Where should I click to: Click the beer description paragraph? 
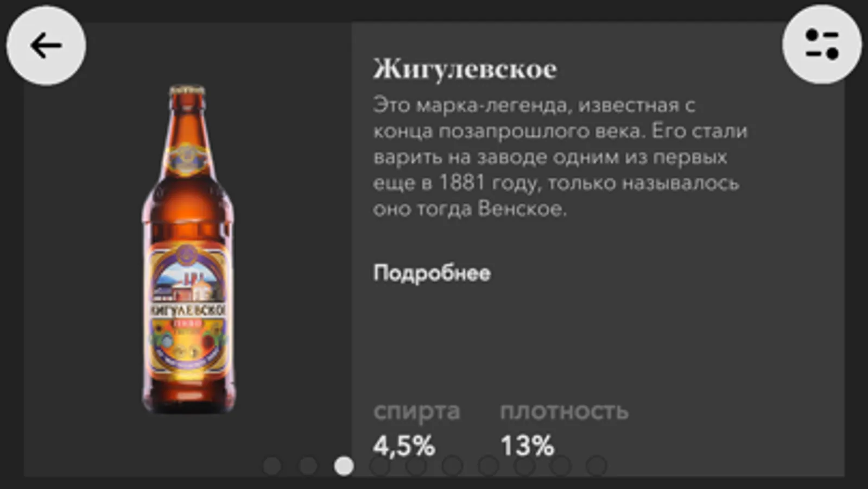[x=560, y=157]
